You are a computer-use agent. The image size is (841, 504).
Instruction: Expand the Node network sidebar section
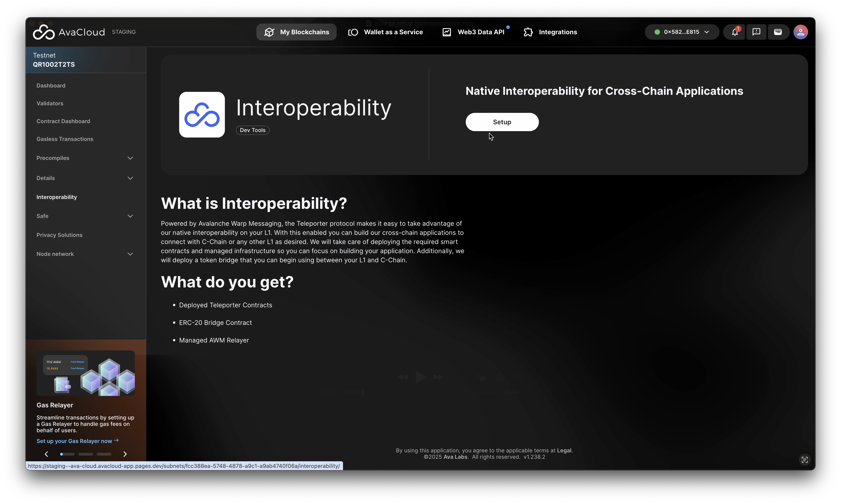tap(130, 254)
